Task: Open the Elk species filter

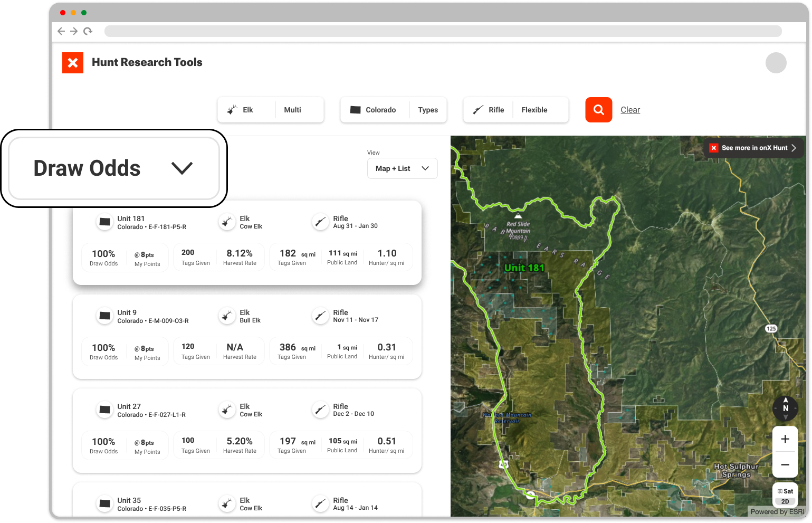Action: 246,110
